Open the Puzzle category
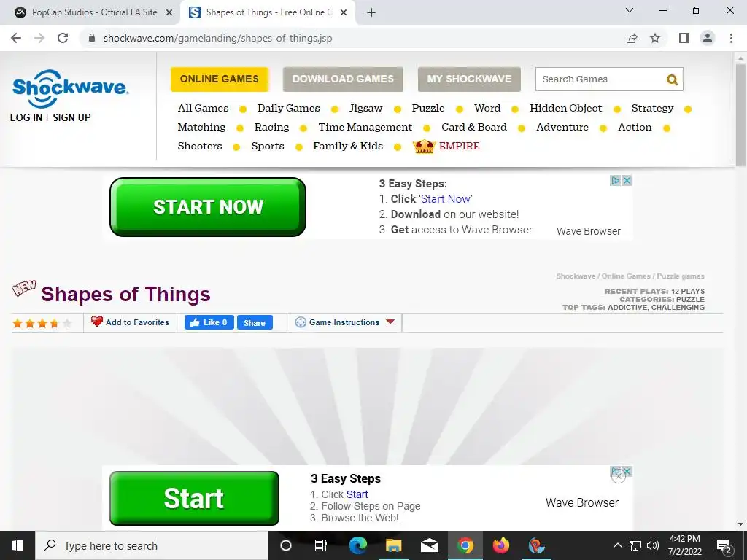 (x=428, y=108)
